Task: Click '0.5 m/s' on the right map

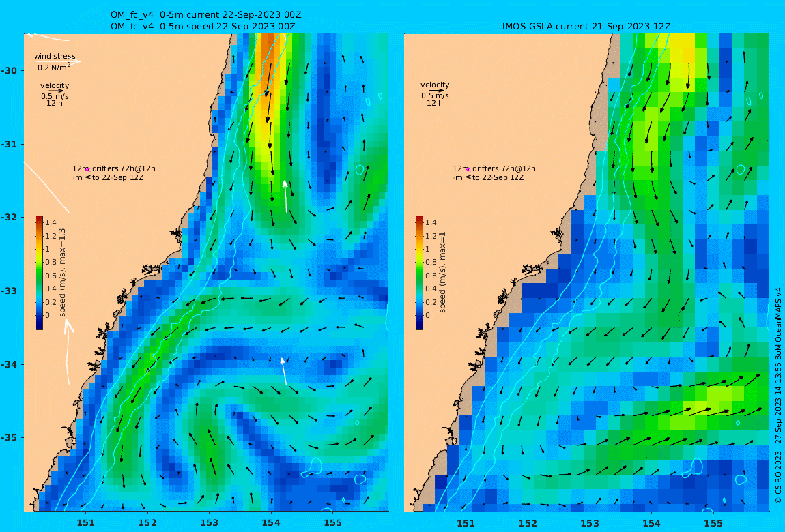Action: [x=435, y=95]
